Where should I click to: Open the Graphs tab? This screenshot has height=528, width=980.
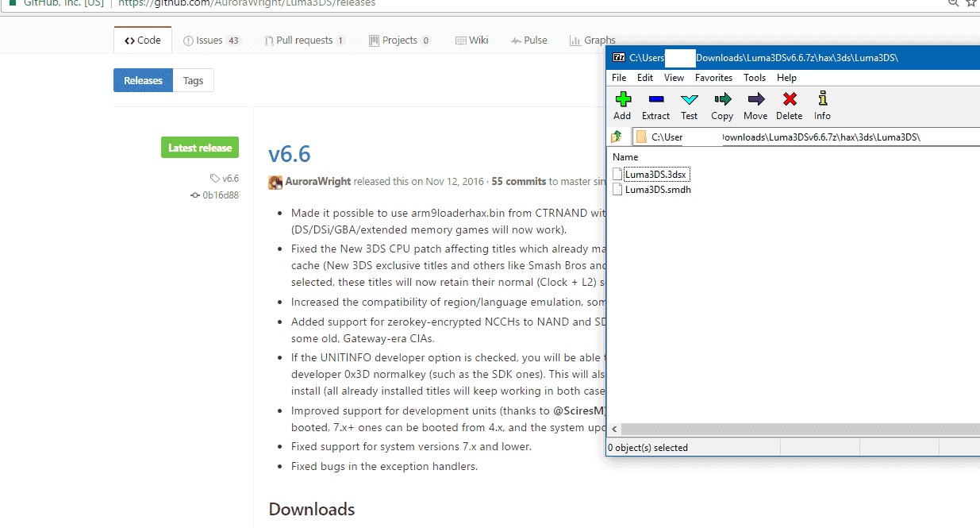593,40
